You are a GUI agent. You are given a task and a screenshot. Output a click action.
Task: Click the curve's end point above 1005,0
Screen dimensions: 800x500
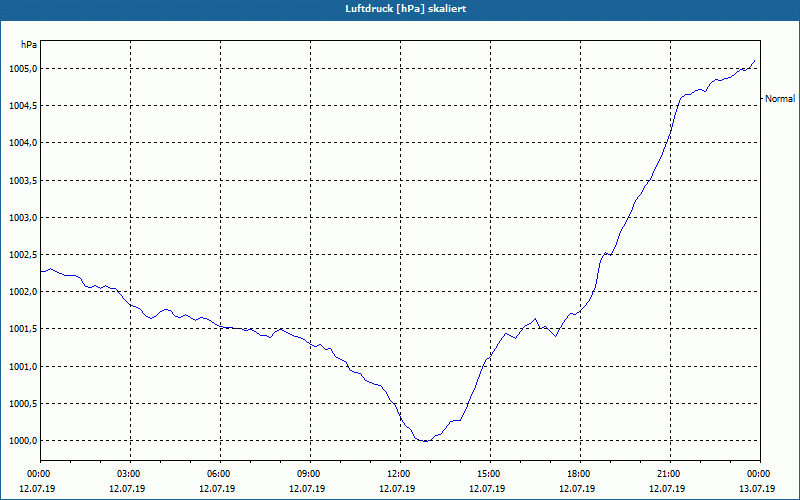[x=755, y=61]
